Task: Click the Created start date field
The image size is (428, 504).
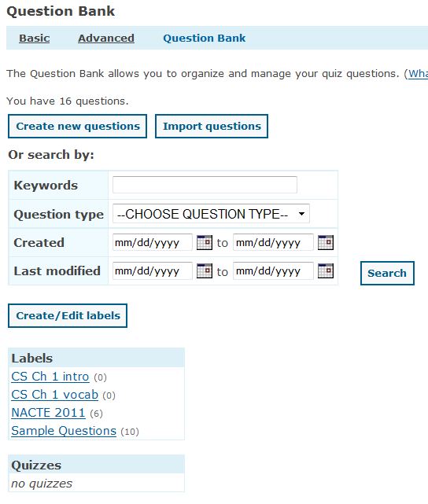Action: point(153,242)
